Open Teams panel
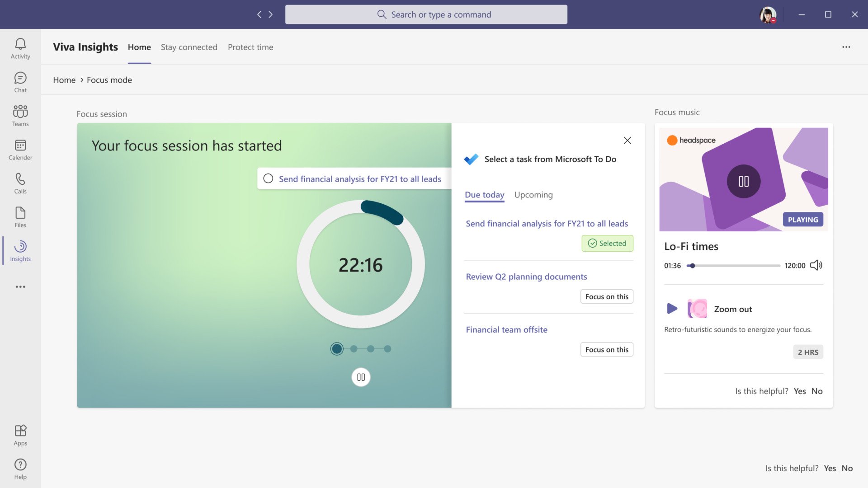Image resolution: width=868 pixels, height=488 pixels. [20, 116]
